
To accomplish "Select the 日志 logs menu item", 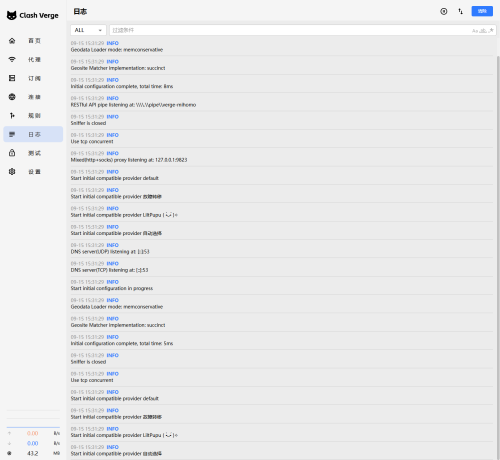I will [x=33, y=134].
